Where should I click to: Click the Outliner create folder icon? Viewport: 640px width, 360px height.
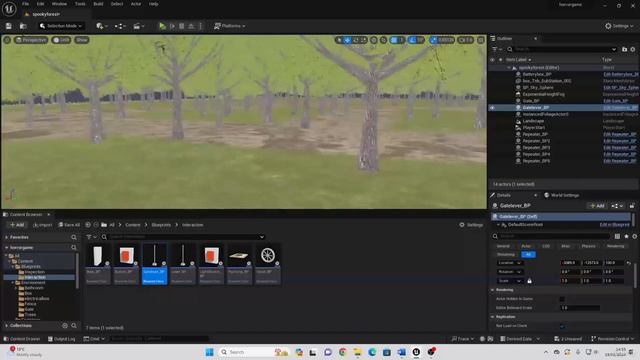pos(624,49)
